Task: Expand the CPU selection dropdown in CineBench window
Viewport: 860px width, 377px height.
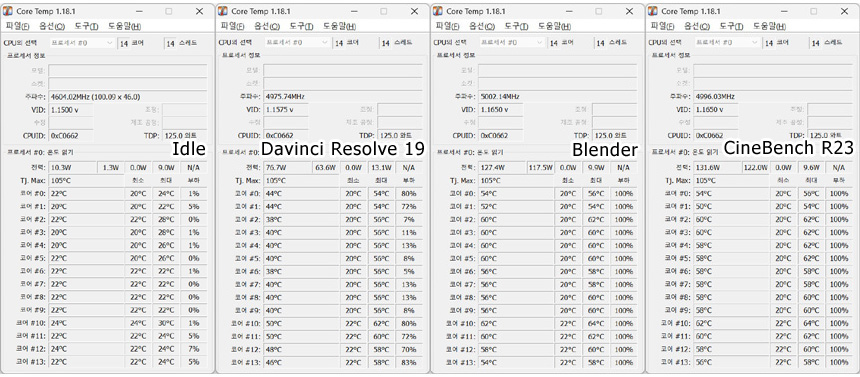Action: point(727,42)
